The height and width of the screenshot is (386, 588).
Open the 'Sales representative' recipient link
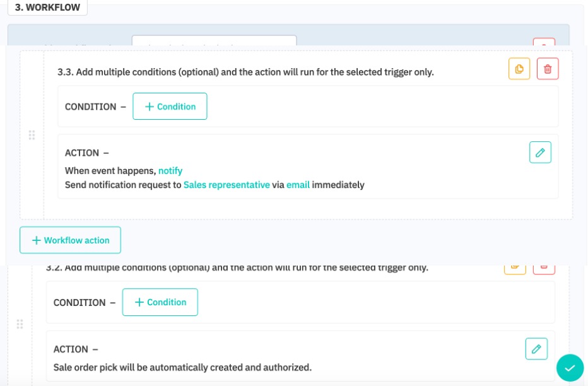226,185
